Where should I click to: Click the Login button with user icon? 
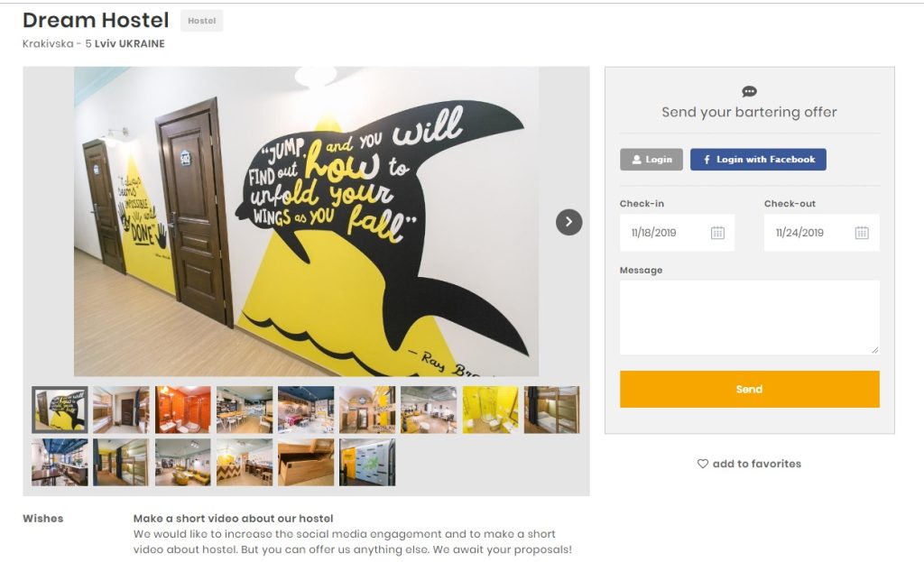(x=651, y=160)
